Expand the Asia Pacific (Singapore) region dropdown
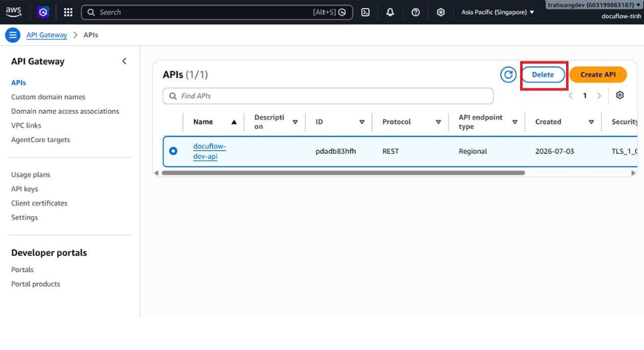 coord(497,13)
